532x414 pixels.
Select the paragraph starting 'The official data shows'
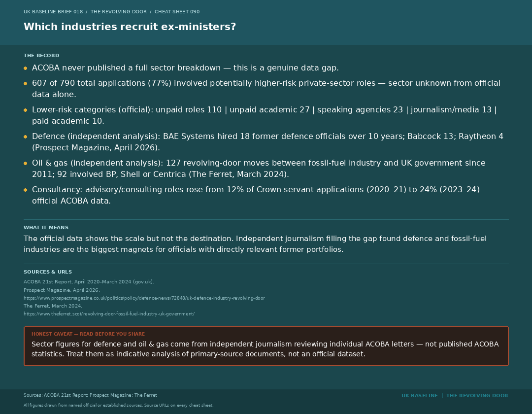click(x=255, y=244)
